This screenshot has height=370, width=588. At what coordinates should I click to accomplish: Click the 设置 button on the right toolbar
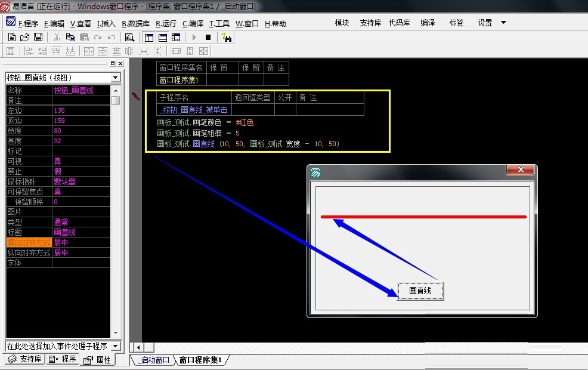pyautogui.click(x=485, y=23)
